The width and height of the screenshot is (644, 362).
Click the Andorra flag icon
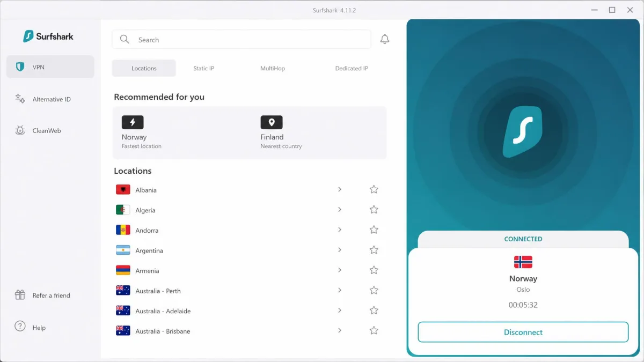[x=123, y=230]
